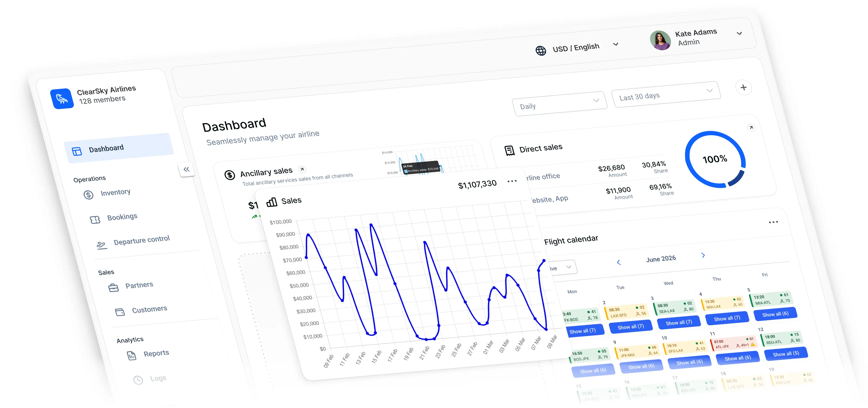Click the plus button near Last 30 days
This screenshot has height=408, width=868.
[x=744, y=88]
